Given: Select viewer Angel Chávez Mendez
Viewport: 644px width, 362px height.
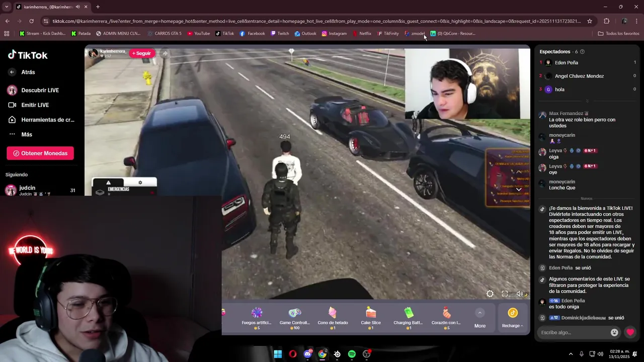Looking at the screenshot, I should 579,76.
